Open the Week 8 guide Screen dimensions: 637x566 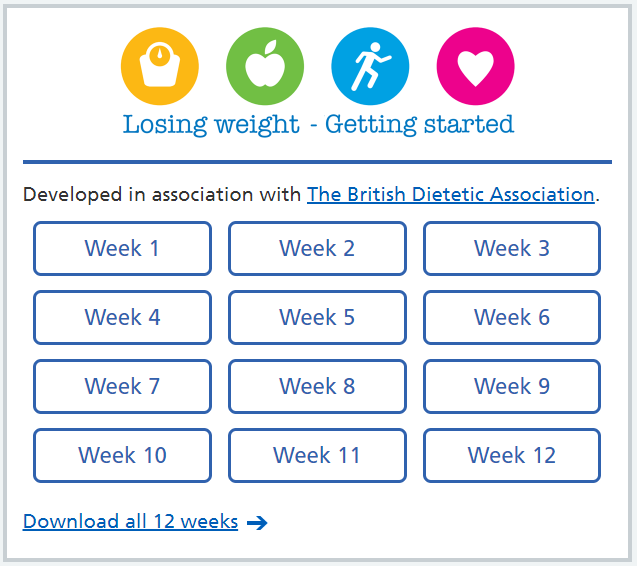317,386
